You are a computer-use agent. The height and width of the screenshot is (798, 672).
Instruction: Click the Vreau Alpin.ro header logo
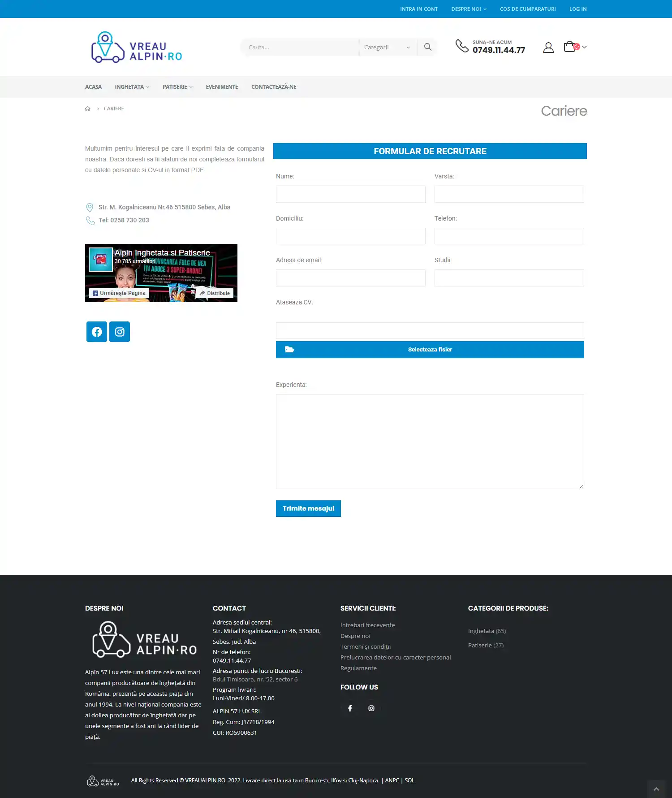pyautogui.click(x=137, y=47)
